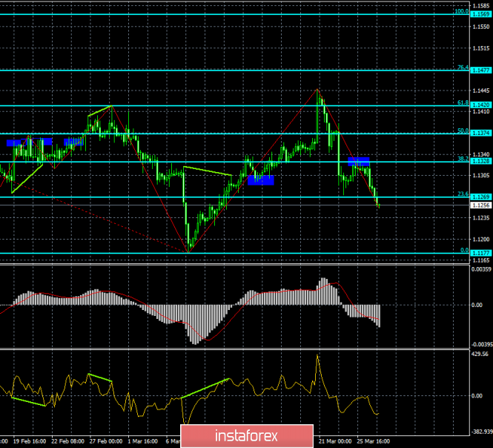Click the 23.6 Fibonacci level label
Viewport: 493px width, 448px height.
tap(461, 194)
